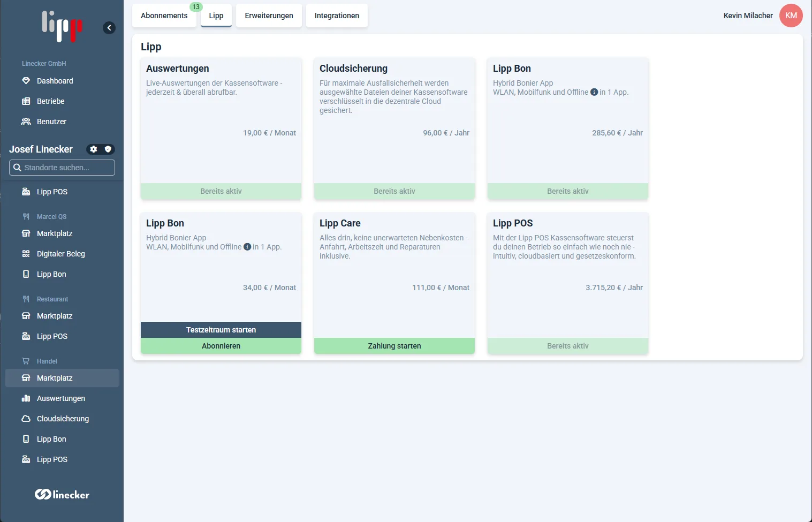Click the shield icon beside Josef Linecker
Screen dimensions: 812x522
click(x=108, y=149)
